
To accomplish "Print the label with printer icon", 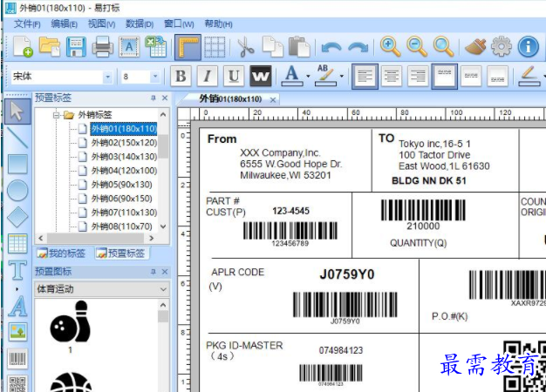I will (102, 47).
